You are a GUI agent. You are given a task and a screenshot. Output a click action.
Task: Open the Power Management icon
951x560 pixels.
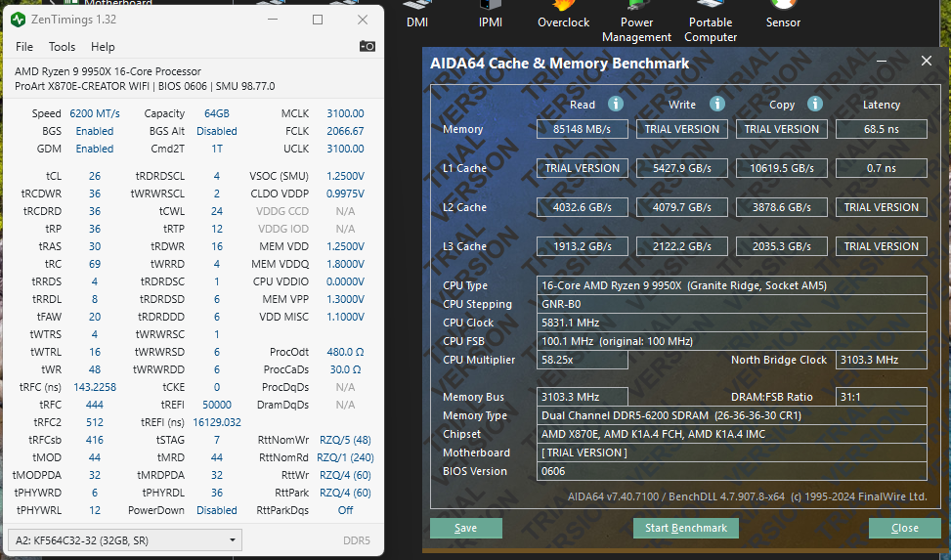[x=637, y=22]
